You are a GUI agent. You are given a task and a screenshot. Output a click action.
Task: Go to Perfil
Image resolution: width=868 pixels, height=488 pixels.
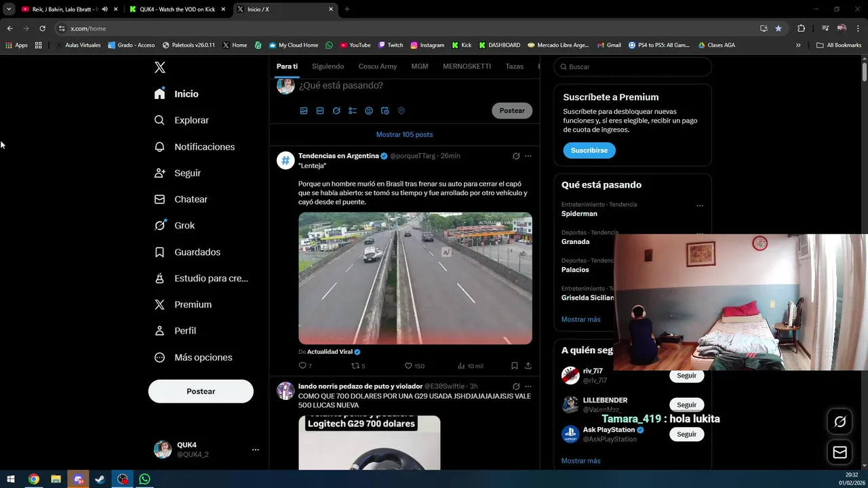pos(176,331)
